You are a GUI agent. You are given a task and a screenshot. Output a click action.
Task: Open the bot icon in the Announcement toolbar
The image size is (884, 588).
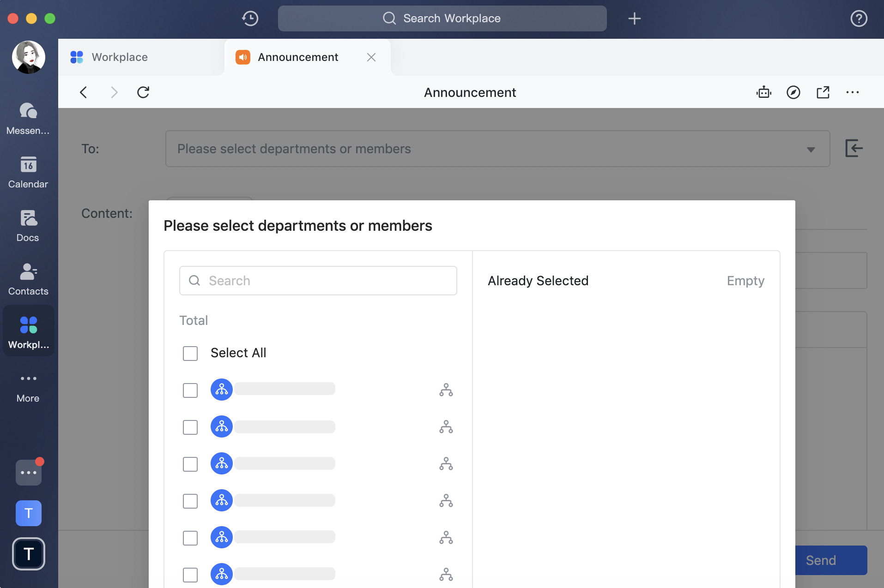(x=763, y=92)
